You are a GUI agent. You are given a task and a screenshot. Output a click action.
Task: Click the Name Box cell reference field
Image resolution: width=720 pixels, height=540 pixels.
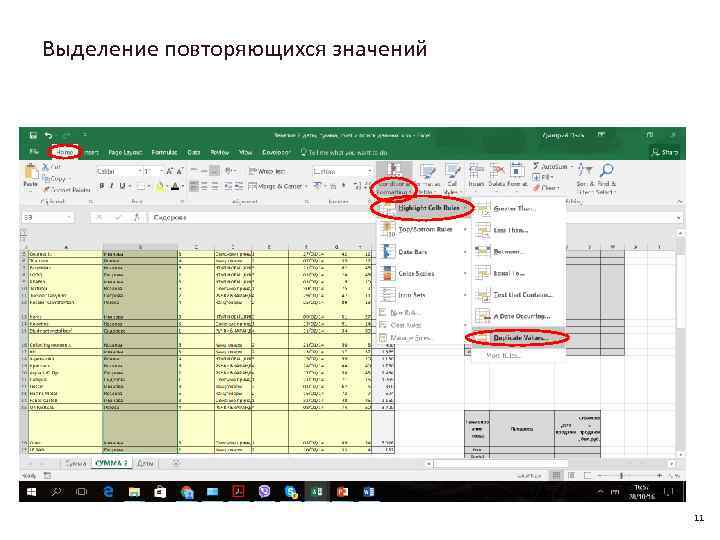[x=47, y=217]
